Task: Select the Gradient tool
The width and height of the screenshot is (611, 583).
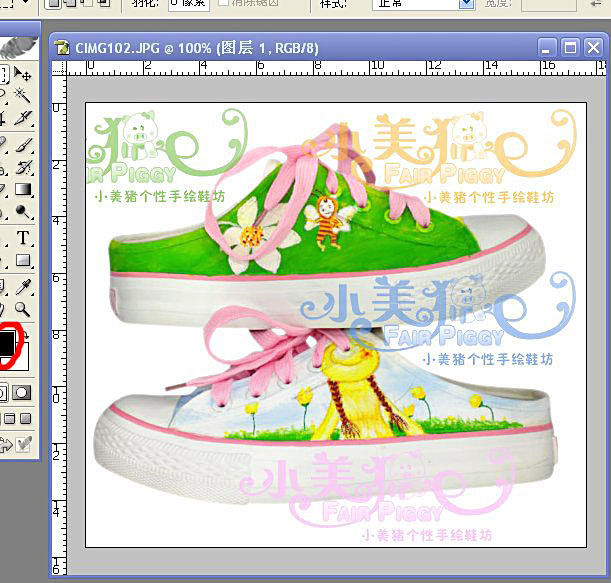Action: (x=23, y=189)
